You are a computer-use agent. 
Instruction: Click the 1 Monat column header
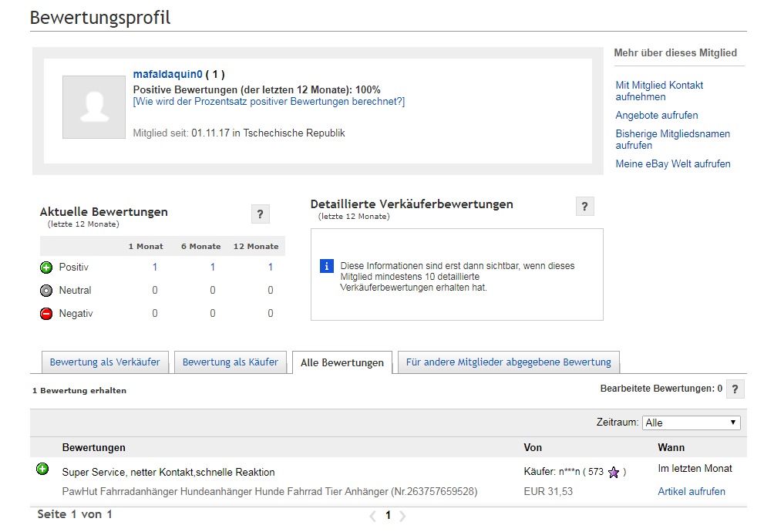coord(146,246)
